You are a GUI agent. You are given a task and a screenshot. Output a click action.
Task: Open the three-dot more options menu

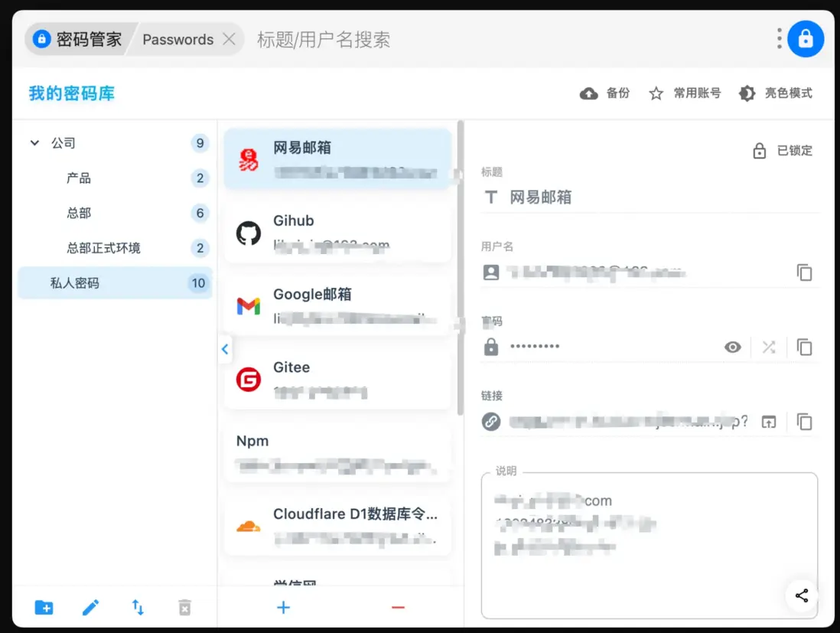click(x=779, y=38)
